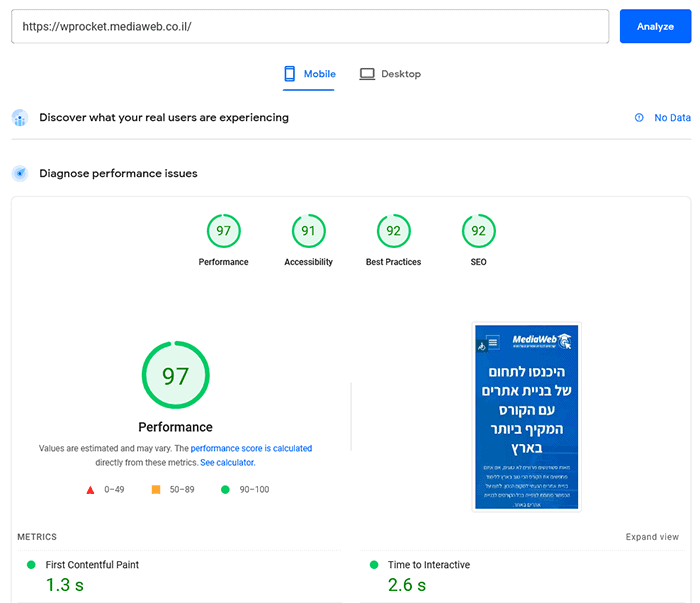Click the Accessibility label

click(308, 262)
